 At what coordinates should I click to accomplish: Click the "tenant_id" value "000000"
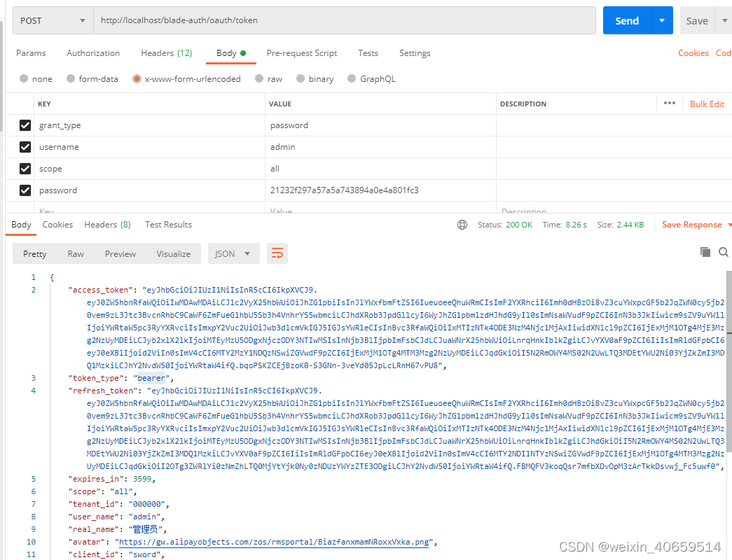(146, 504)
